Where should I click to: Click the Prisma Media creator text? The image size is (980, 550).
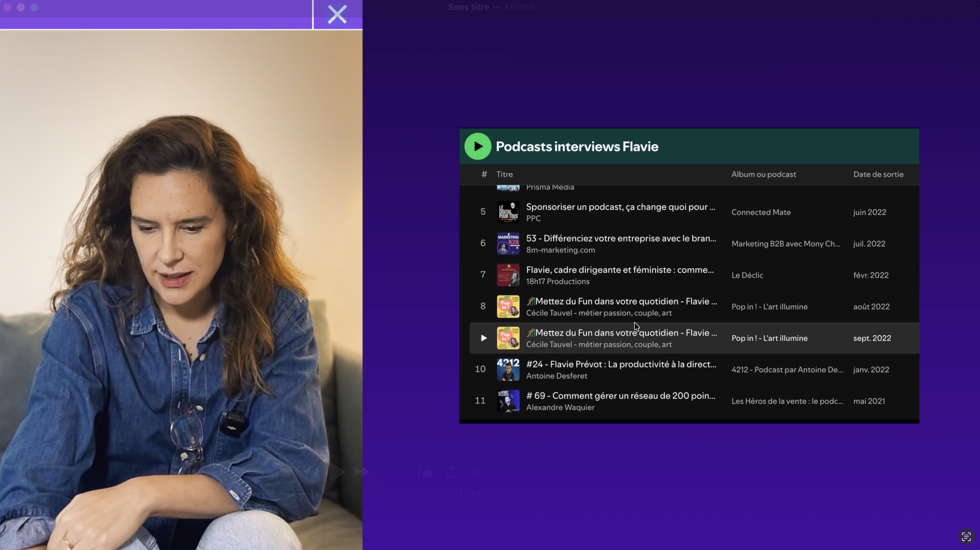550,187
